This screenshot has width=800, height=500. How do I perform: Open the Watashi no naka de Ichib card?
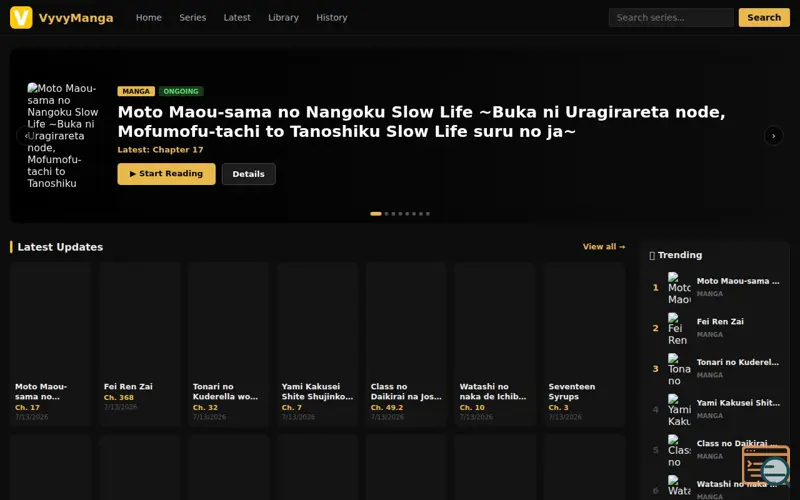[x=495, y=344]
